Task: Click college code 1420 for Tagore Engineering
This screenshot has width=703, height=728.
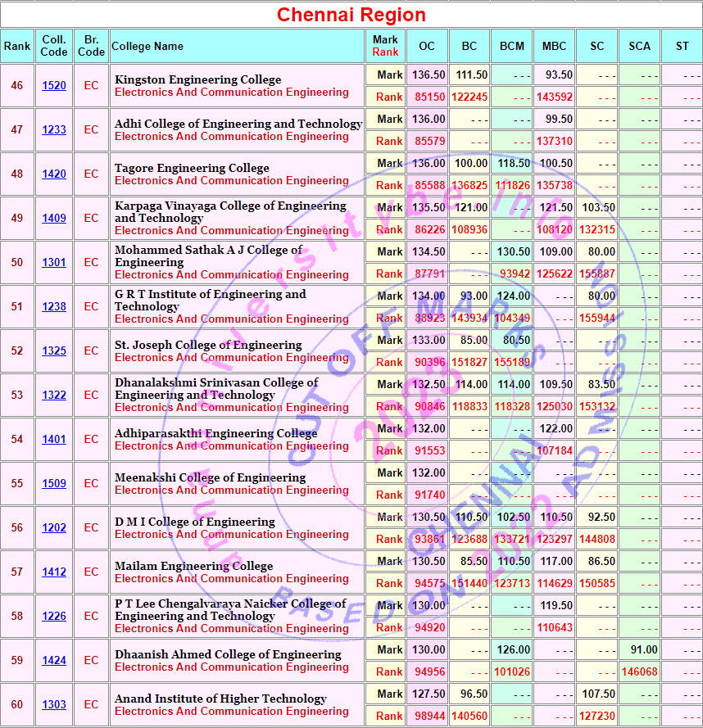Action: (54, 174)
